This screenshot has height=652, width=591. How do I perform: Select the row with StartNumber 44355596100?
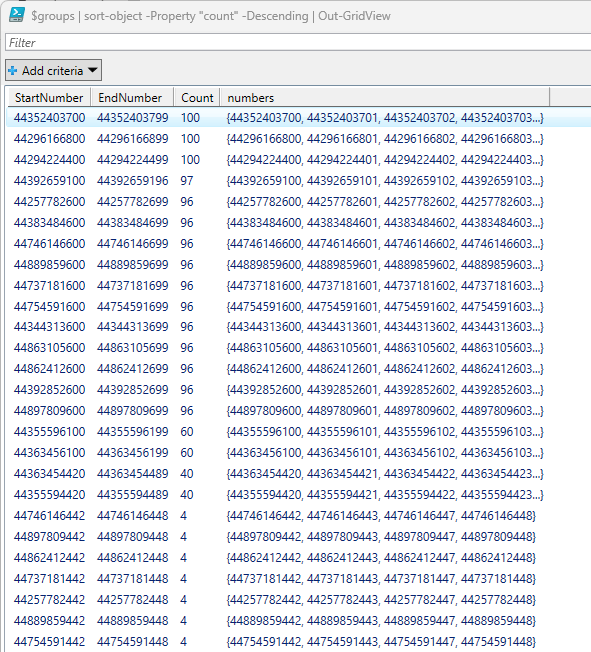pos(299,432)
